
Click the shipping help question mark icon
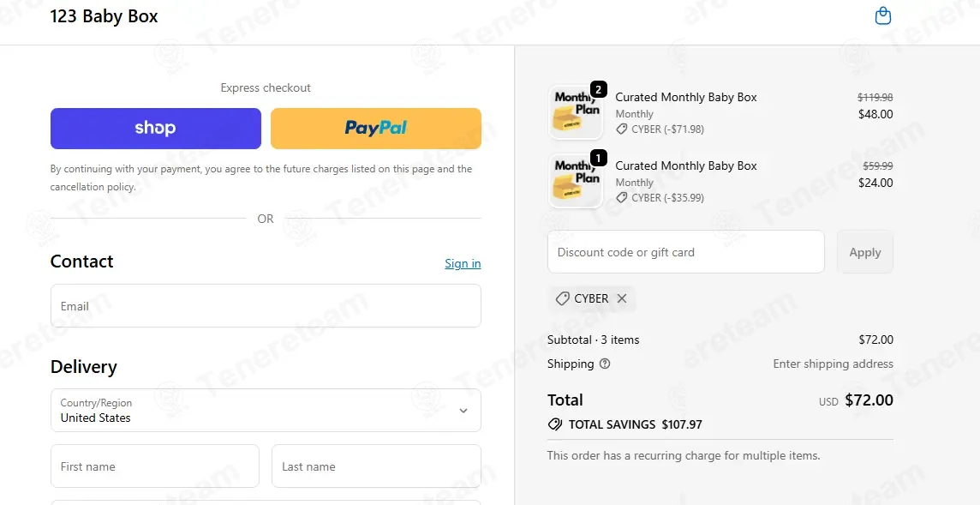[605, 364]
